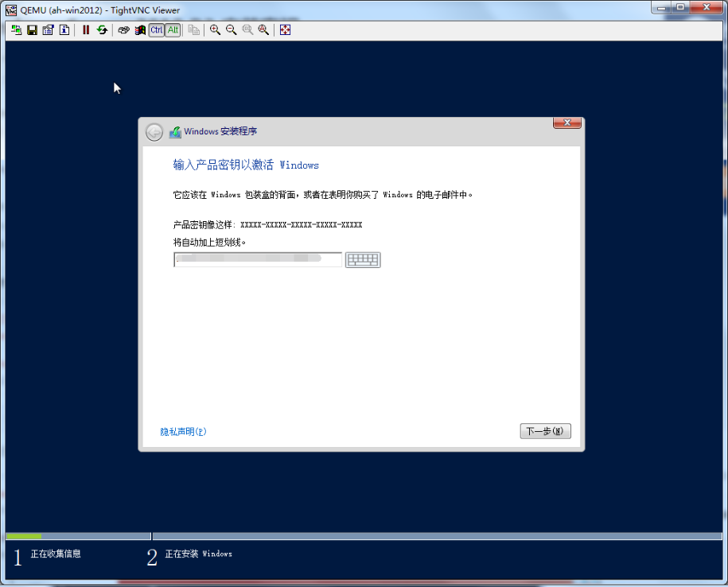Toggle the Alt key button
This screenshot has width=728, height=587.
[x=173, y=30]
